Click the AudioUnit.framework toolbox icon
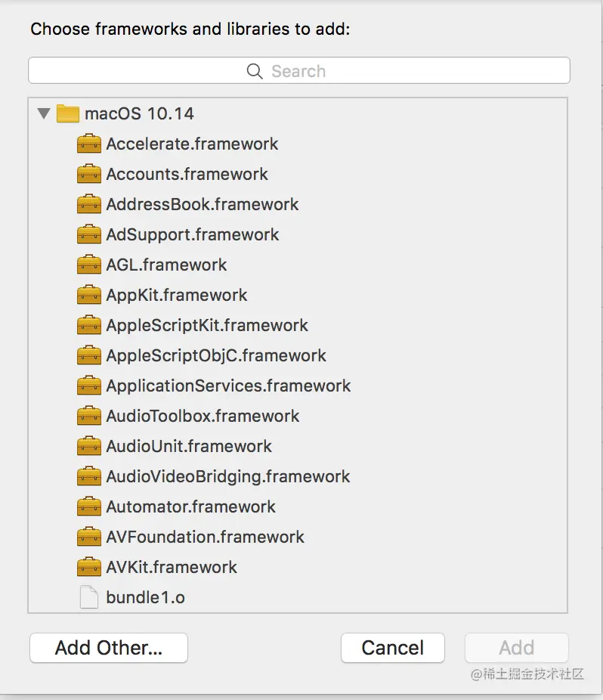This screenshot has height=700, width=603. 89,446
